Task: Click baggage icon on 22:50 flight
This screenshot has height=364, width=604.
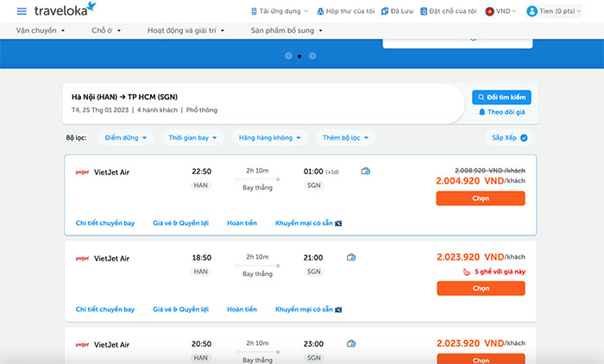Action: (x=366, y=171)
